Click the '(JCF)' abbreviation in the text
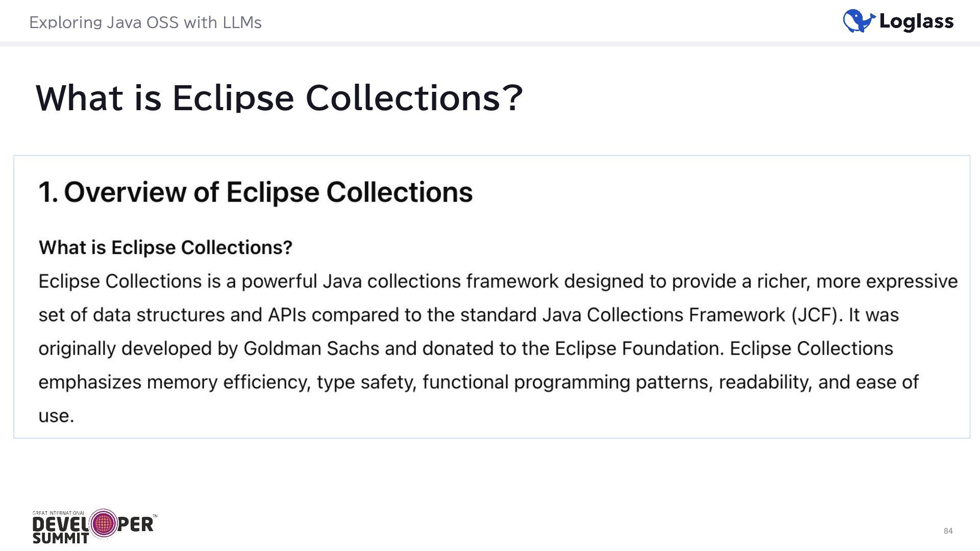 815,315
